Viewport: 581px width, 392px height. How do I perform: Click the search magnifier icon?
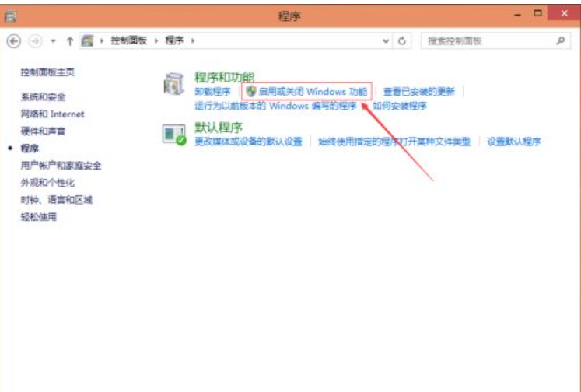(x=560, y=40)
